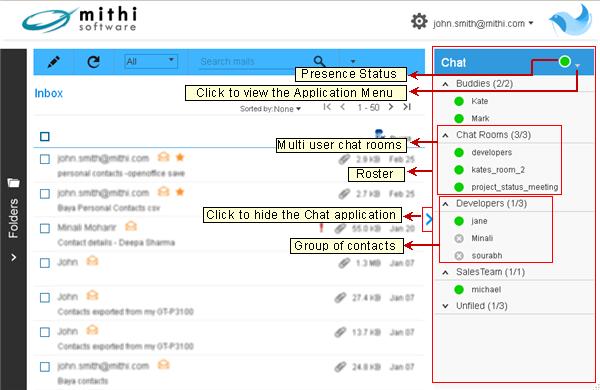Click the blue bird logo
The width and height of the screenshot is (600, 390).
(x=571, y=20)
